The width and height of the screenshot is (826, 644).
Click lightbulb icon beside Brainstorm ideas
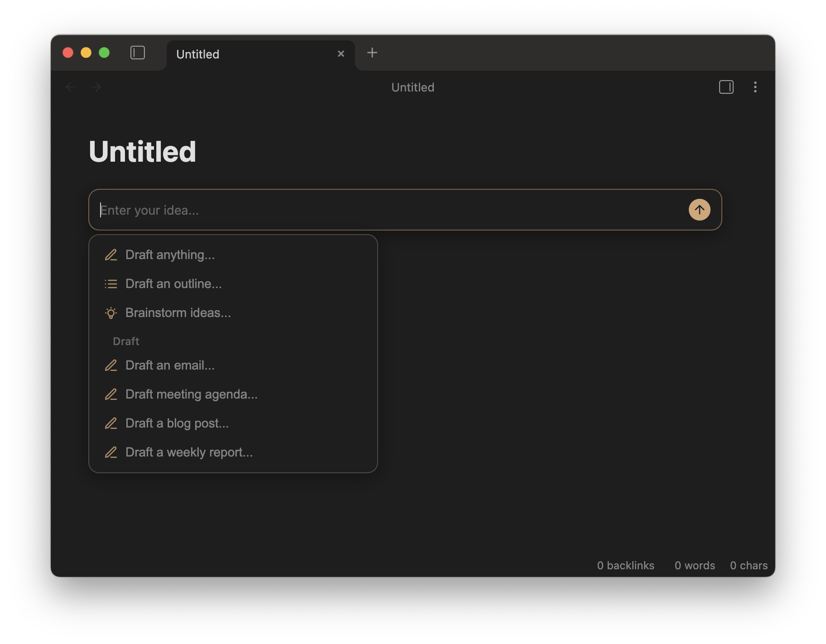click(x=111, y=313)
